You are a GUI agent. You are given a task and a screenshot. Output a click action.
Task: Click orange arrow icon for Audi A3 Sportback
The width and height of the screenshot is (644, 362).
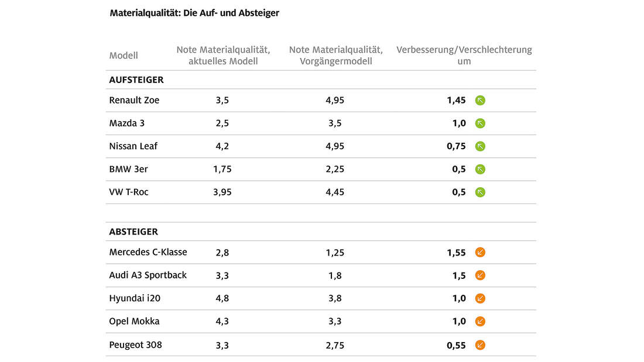480,275
